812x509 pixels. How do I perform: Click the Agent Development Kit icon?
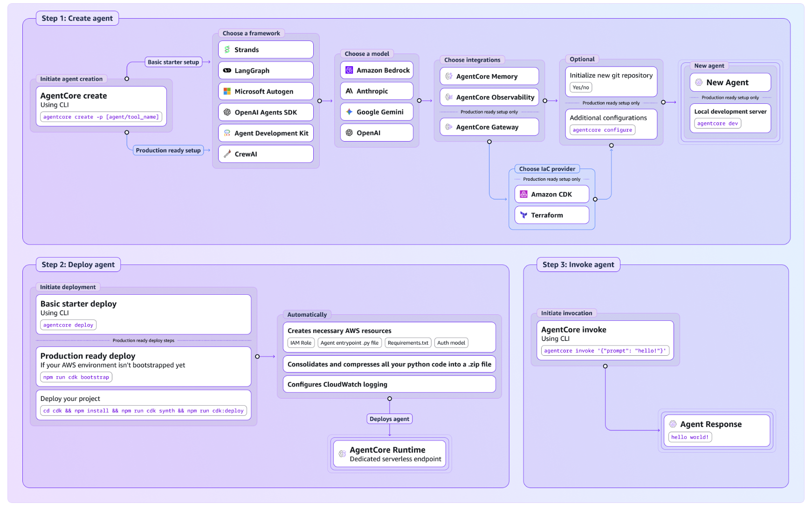tap(227, 133)
